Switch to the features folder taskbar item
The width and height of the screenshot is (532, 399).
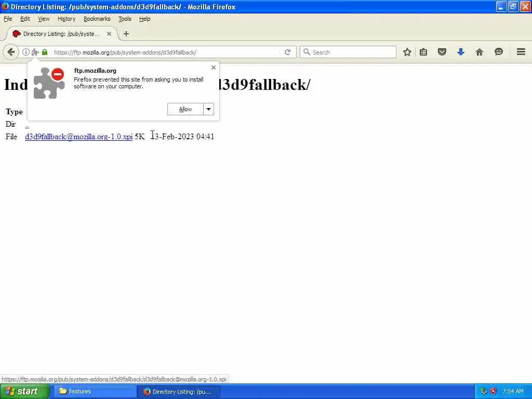(96, 391)
